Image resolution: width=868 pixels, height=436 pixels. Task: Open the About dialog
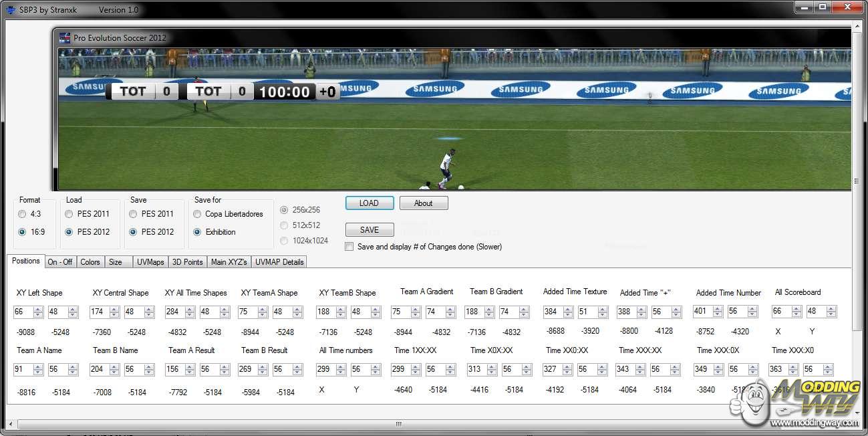click(x=423, y=203)
